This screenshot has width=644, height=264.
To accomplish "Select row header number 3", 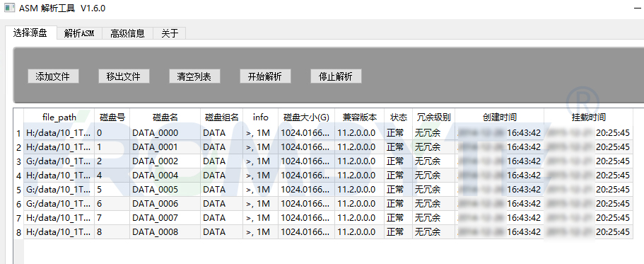I will (x=18, y=161).
